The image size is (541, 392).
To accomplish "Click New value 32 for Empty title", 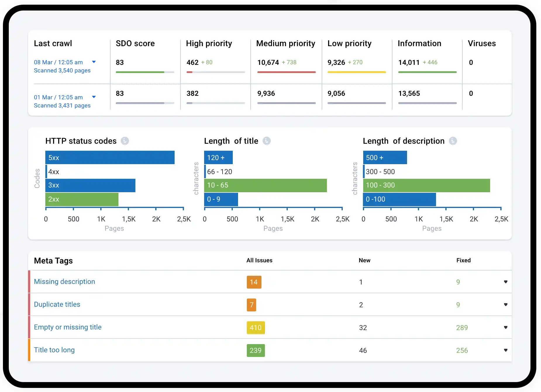I will pos(363,327).
